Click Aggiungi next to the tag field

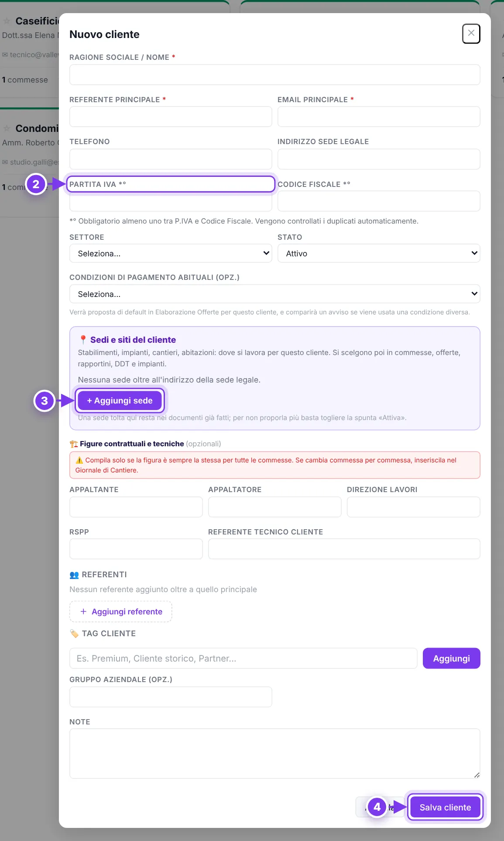coord(451,658)
